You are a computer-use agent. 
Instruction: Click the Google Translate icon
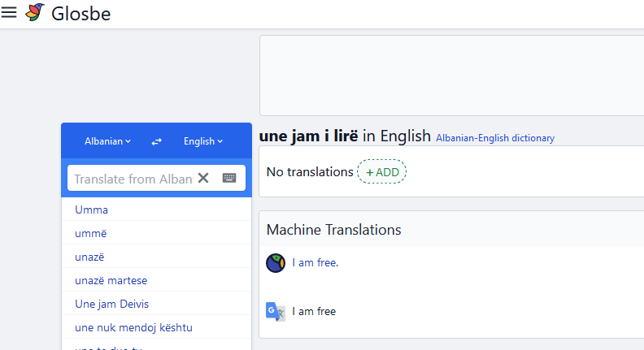point(276,312)
